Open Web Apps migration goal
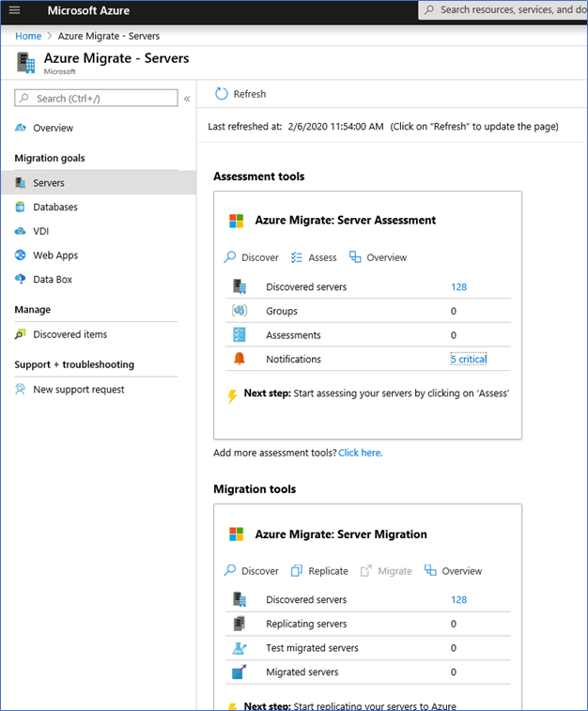 [x=55, y=255]
